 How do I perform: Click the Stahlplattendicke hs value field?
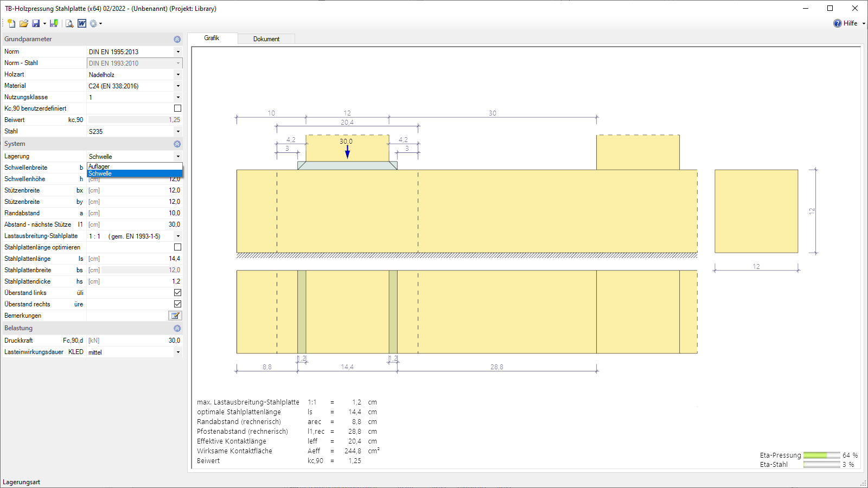[x=135, y=281]
